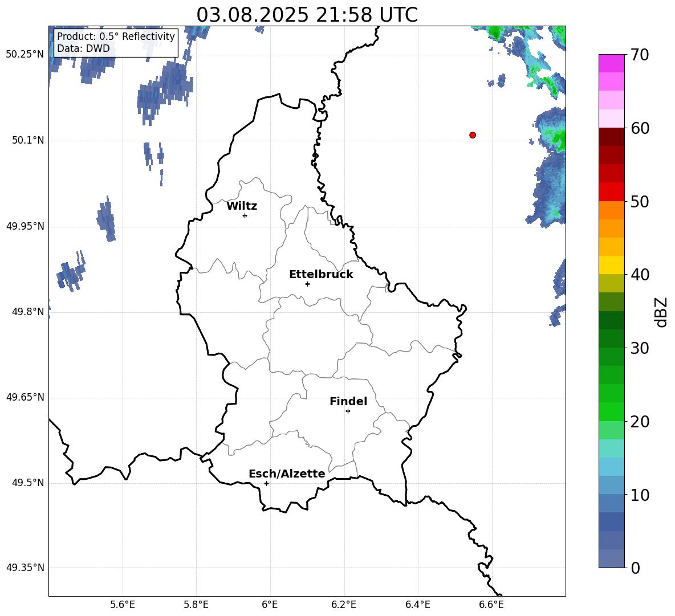Click the dBZ colorbar label
This screenshot has height=616, width=675.
(x=661, y=312)
